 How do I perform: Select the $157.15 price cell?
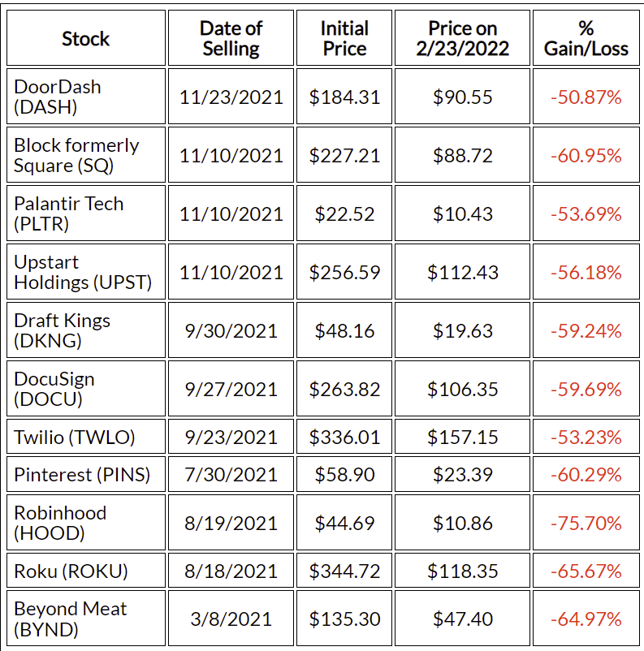[x=462, y=438]
